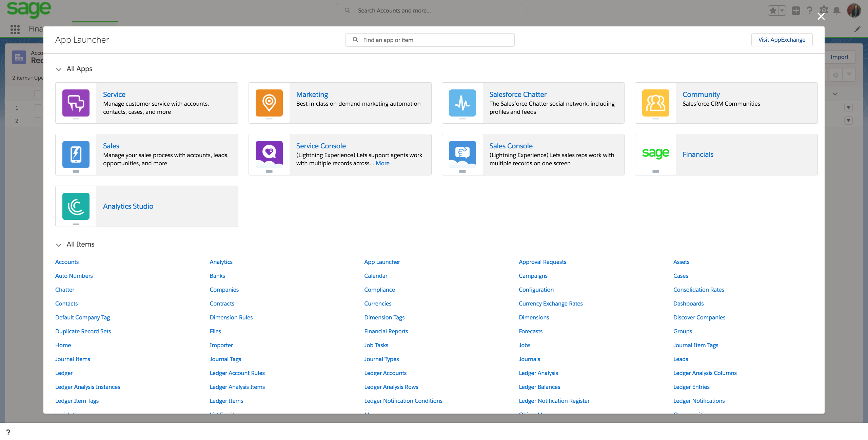This screenshot has width=868, height=440.
Task: Open the favorites list dropdown arrow
Action: point(782,11)
